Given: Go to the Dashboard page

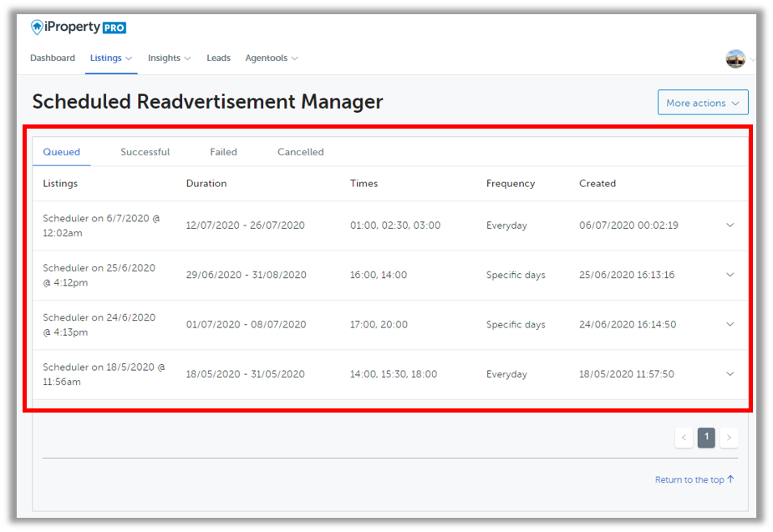Looking at the screenshot, I should coord(53,58).
